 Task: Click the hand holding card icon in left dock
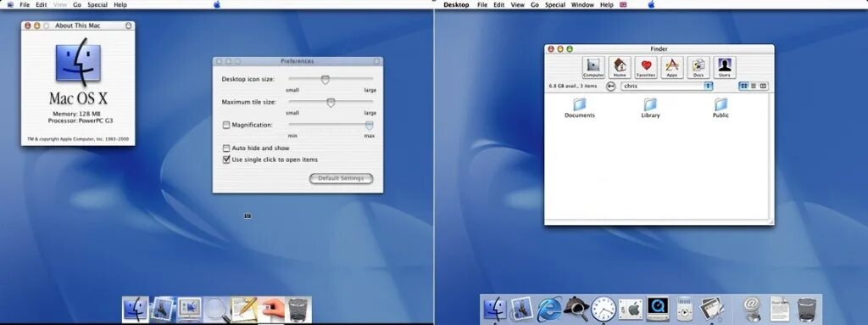(270, 310)
